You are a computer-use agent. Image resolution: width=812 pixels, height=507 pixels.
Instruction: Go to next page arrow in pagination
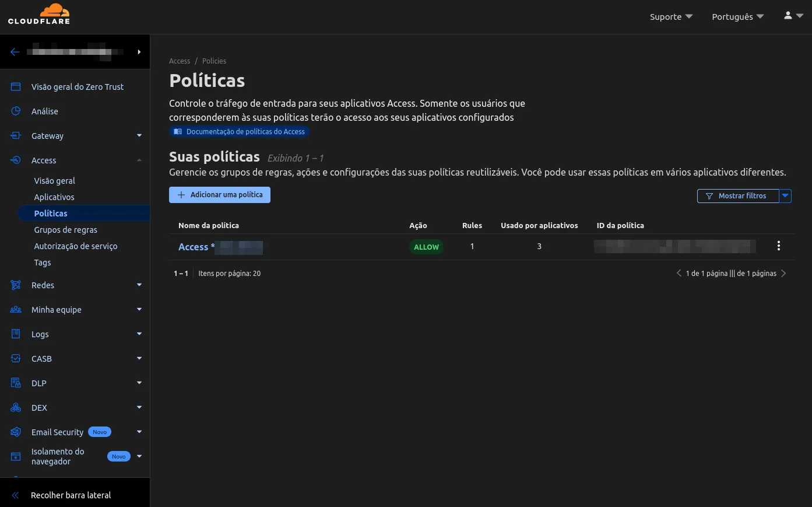click(x=783, y=273)
